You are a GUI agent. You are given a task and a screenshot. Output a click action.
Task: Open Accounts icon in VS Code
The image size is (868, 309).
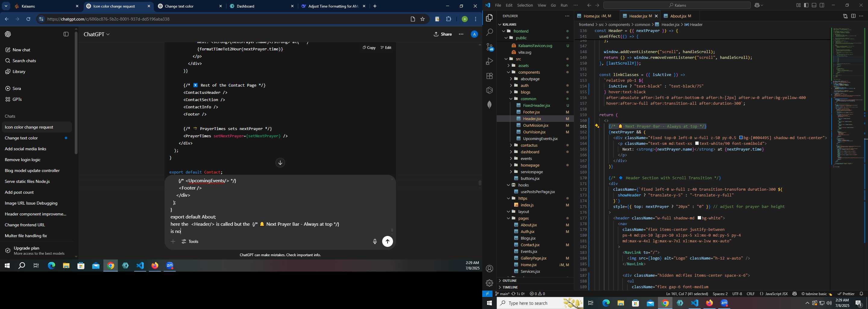[489, 269]
